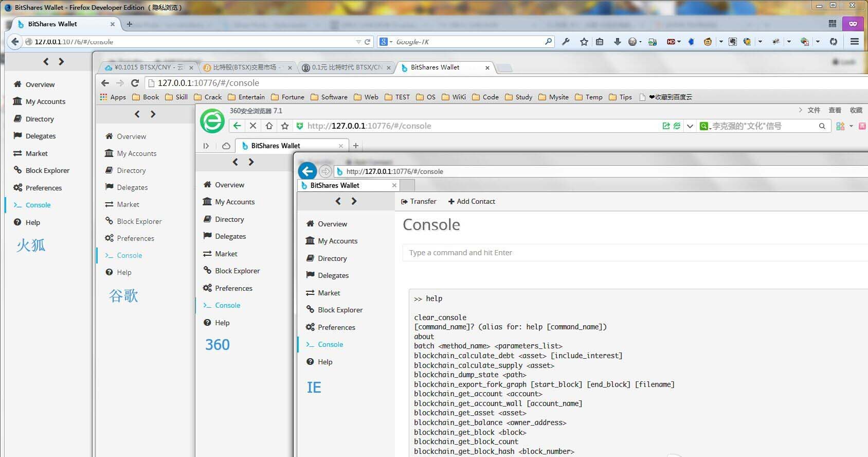868x457 pixels.
Task: Click Firefox back button next to address bar
Action: tap(15, 42)
